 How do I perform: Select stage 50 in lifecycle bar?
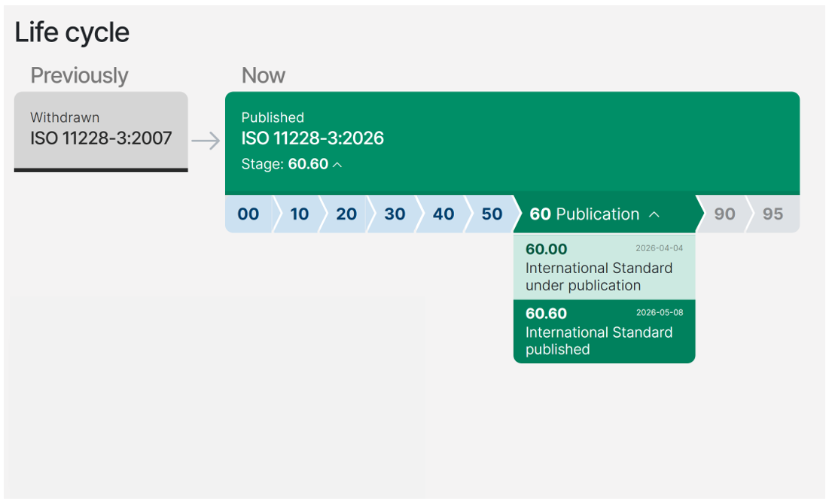(x=492, y=214)
